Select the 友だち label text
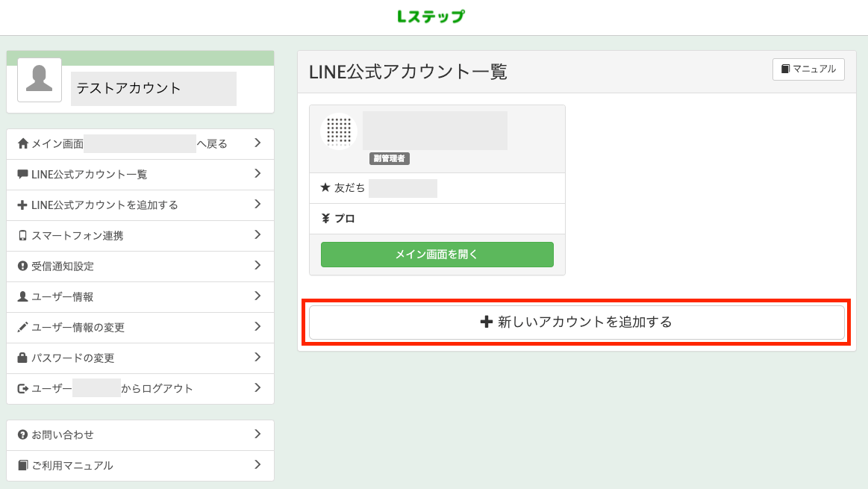 coord(349,188)
